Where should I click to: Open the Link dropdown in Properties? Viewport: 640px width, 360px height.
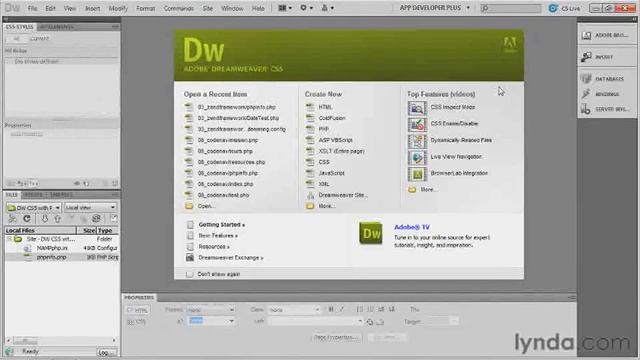(315, 322)
